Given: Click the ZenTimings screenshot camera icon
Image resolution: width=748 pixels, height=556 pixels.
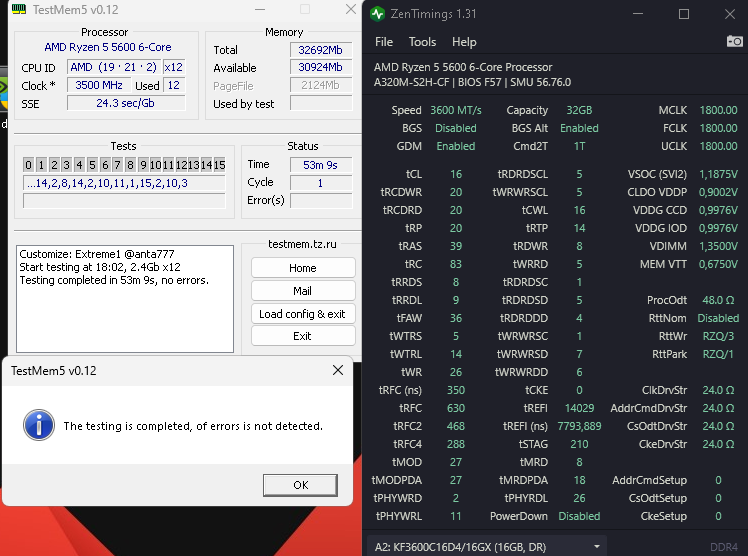Looking at the screenshot, I should pos(734,41).
